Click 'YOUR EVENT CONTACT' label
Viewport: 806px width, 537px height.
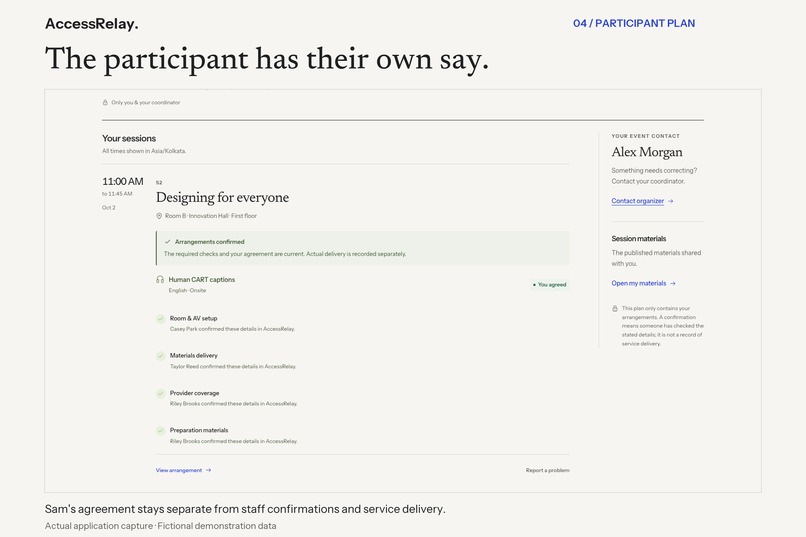pyautogui.click(x=646, y=136)
